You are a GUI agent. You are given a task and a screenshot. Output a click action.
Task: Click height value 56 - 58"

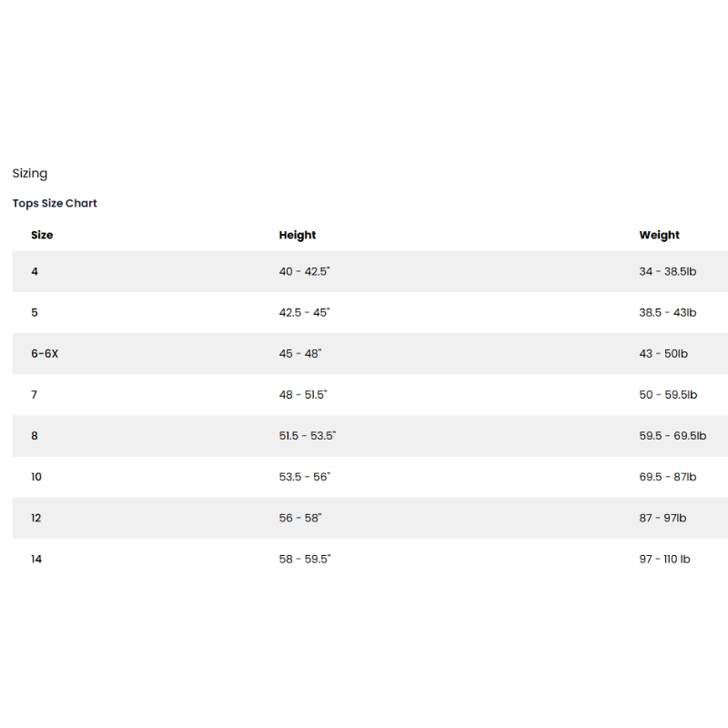tap(300, 518)
